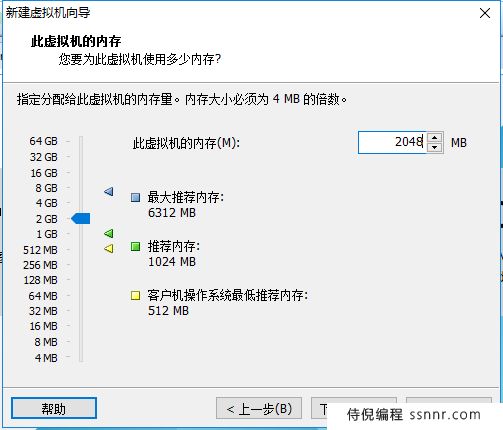Viewport: 503px width, 430px height.
Task: Click the 64 MB slider label
Action: 43,296
